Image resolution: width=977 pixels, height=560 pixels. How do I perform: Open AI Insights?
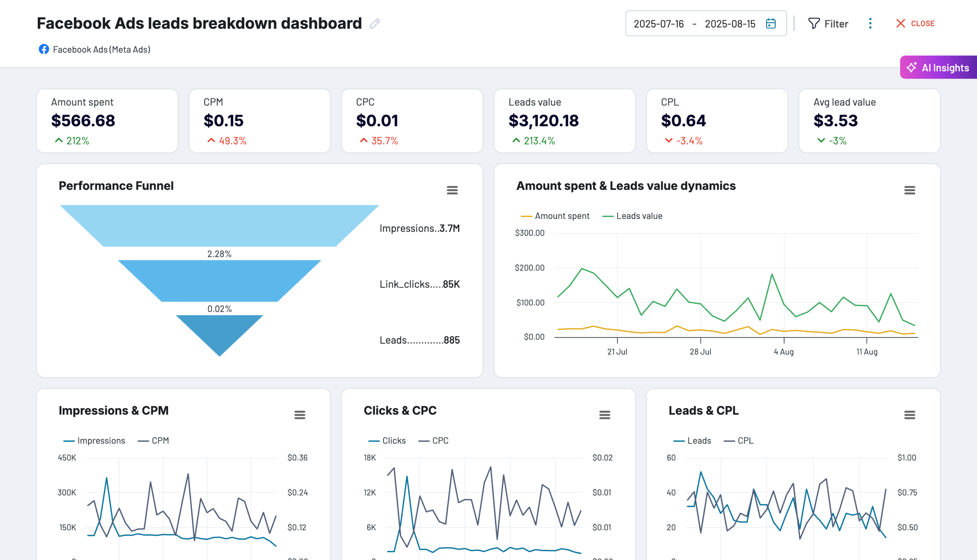pos(938,68)
